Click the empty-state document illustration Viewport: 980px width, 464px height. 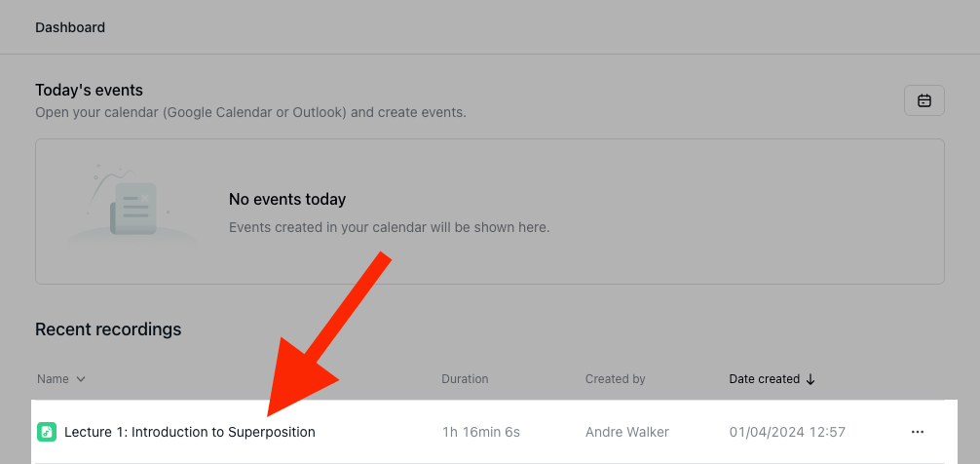132,207
